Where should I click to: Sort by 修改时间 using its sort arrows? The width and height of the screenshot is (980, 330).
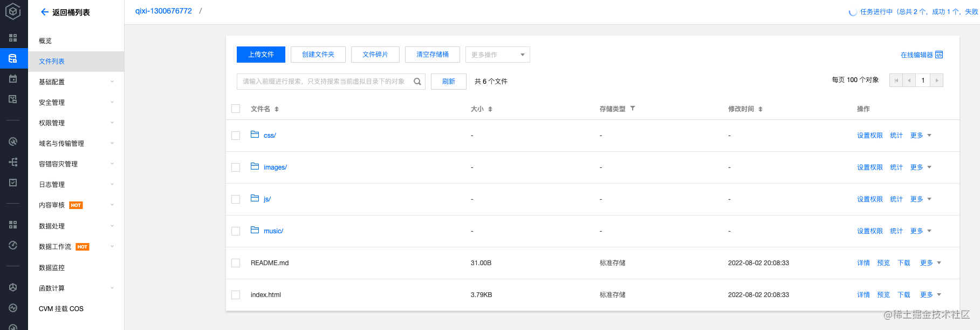(x=760, y=109)
